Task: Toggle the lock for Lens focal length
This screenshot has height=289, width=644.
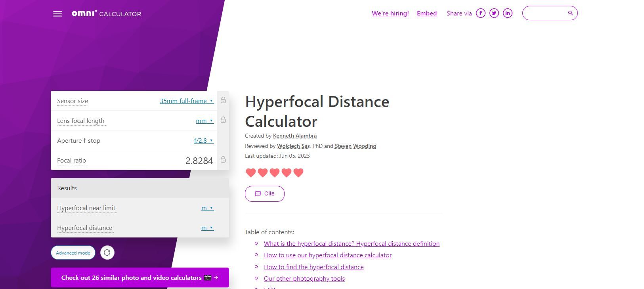Action: (223, 120)
